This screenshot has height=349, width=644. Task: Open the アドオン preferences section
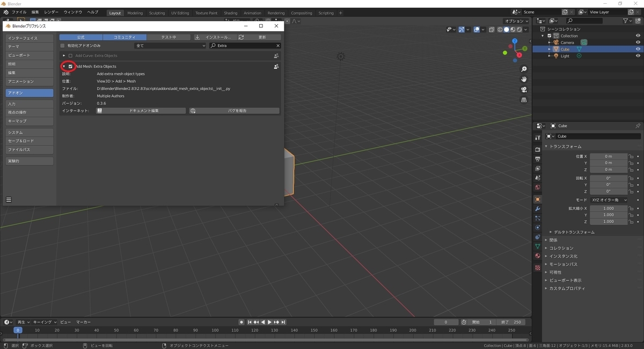coord(30,93)
